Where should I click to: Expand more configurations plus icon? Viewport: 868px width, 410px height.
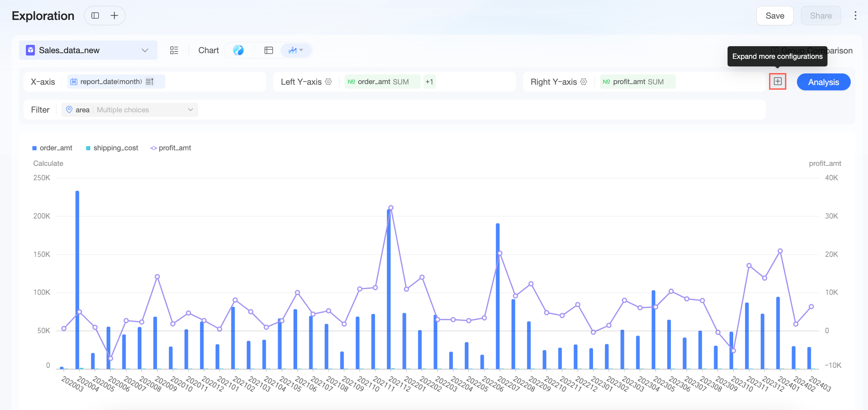[777, 81]
